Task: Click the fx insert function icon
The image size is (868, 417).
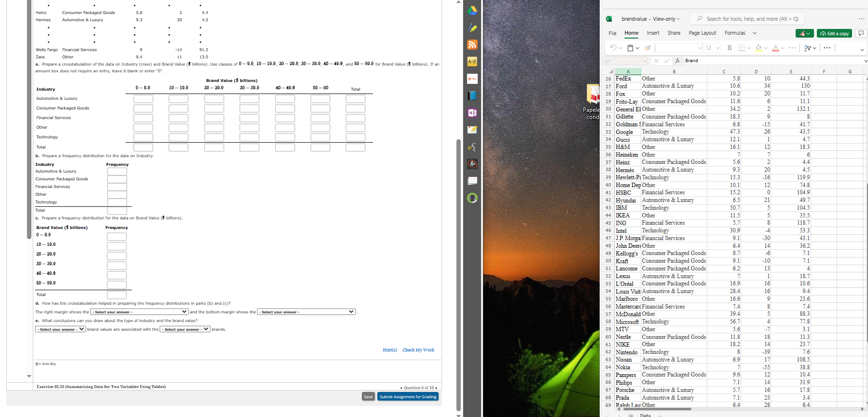Action: click(677, 61)
